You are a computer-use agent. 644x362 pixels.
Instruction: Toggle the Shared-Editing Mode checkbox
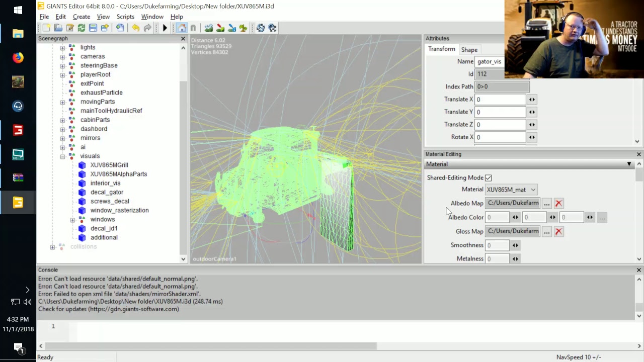pyautogui.click(x=489, y=177)
